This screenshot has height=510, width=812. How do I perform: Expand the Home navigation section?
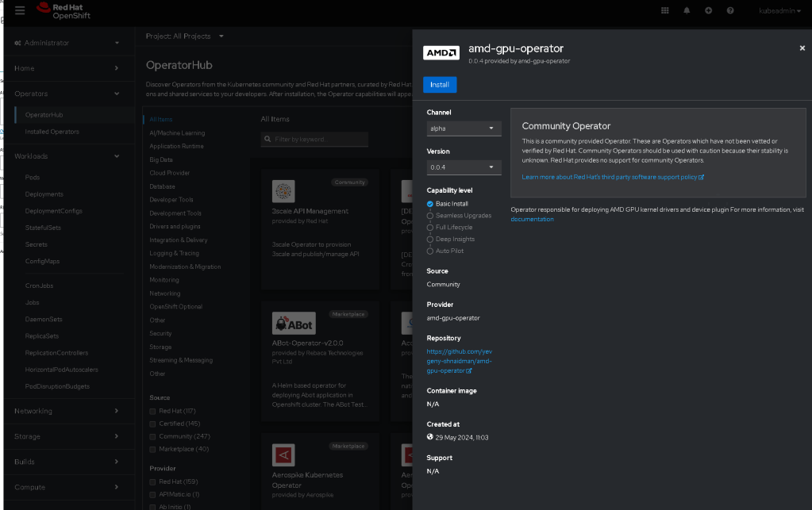click(67, 68)
